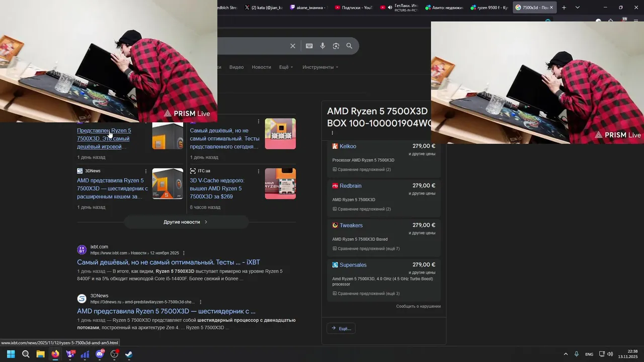Mute audio on the ГетЛаки tab
The height and width of the screenshot is (362, 644).
389,8
